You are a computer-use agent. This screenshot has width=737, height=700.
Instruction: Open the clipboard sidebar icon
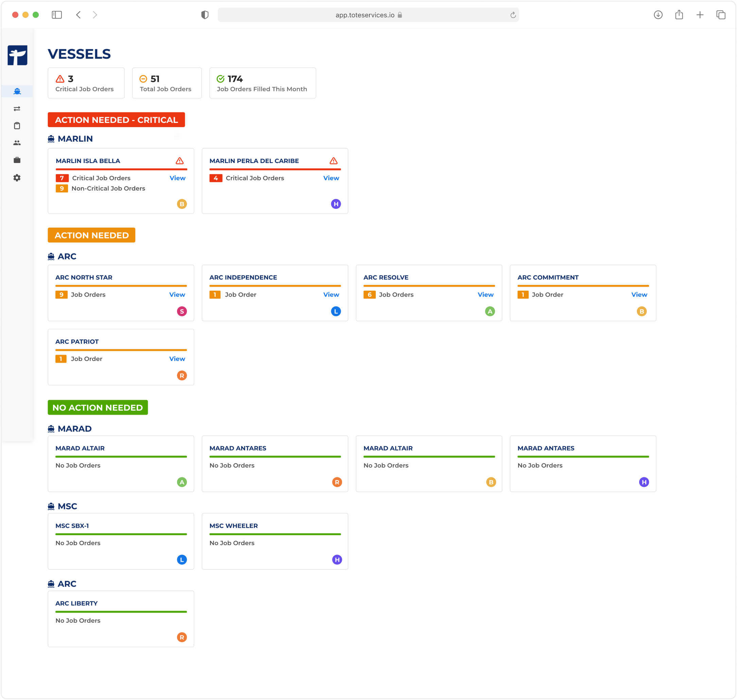(17, 126)
